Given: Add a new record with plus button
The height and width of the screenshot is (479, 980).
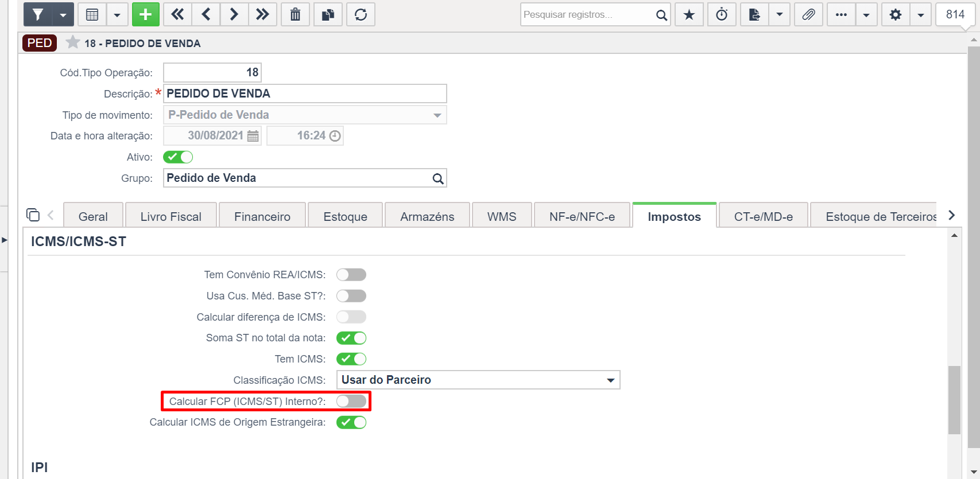Looking at the screenshot, I should [146, 14].
